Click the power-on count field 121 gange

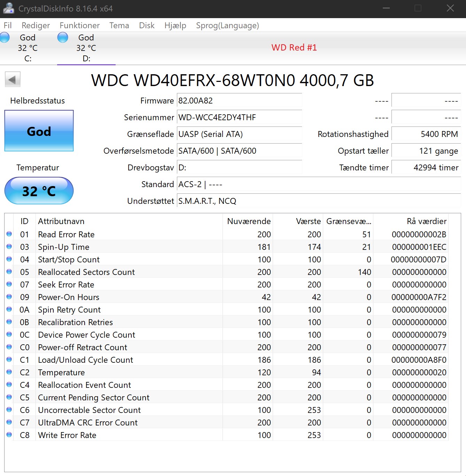coord(426,151)
